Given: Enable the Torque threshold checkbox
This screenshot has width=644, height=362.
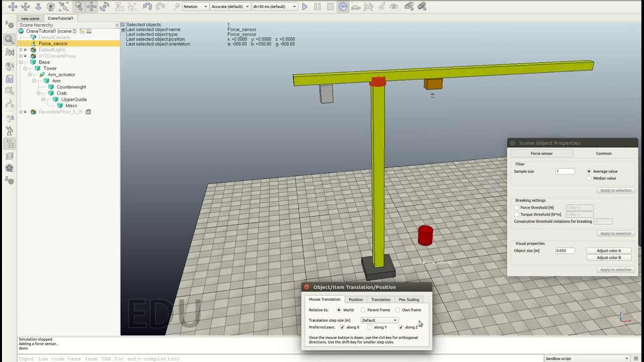Looking at the screenshot, I should (517, 215).
